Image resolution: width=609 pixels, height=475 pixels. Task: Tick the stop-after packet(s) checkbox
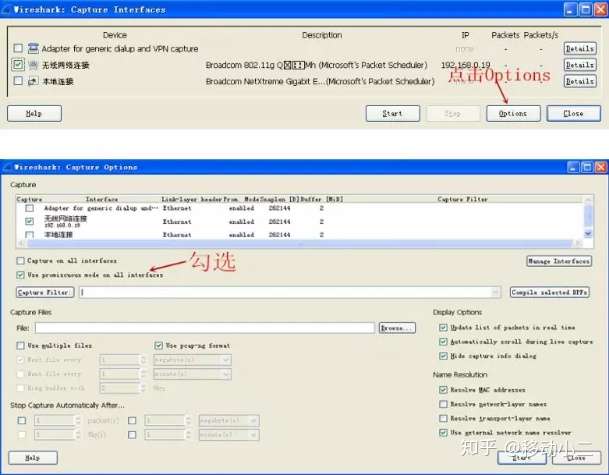coord(22,420)
